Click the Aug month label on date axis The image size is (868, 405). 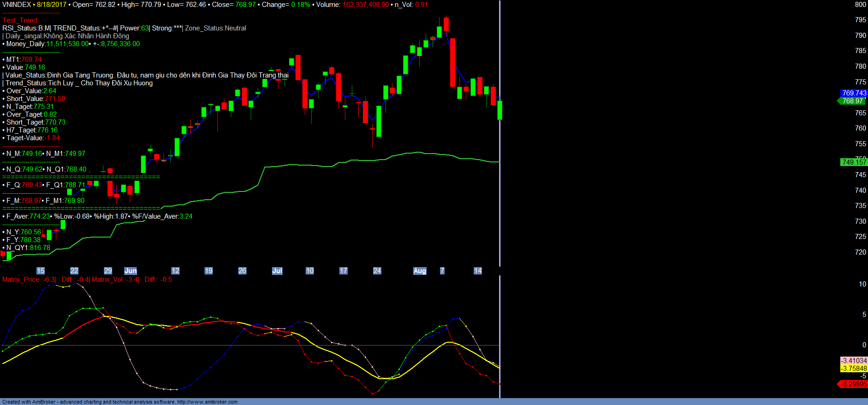(x=420, y=271)
